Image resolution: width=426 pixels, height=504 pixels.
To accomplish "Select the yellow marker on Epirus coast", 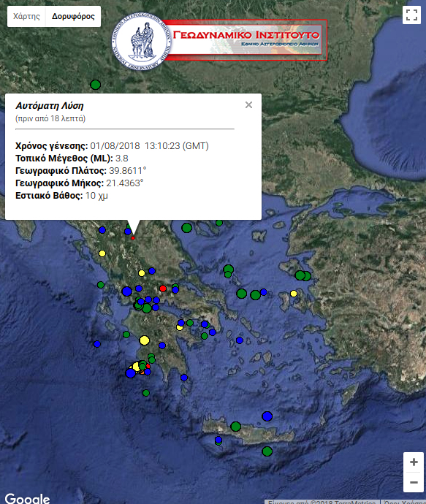I will 102,253.
